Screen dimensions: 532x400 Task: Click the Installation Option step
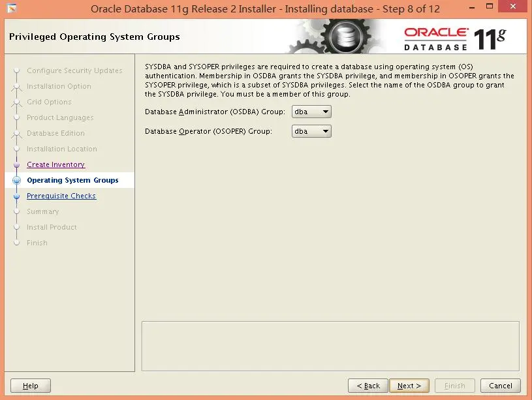[59, 86]
